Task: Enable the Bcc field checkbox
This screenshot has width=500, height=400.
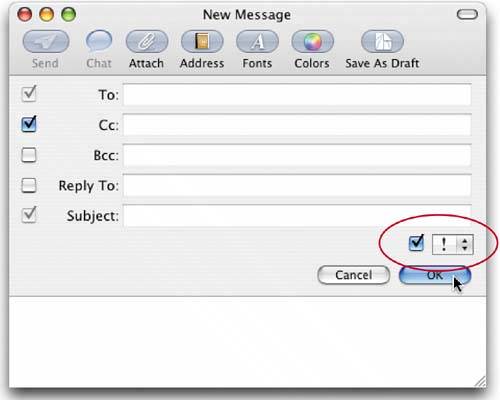Action: [x=29, y=155]
